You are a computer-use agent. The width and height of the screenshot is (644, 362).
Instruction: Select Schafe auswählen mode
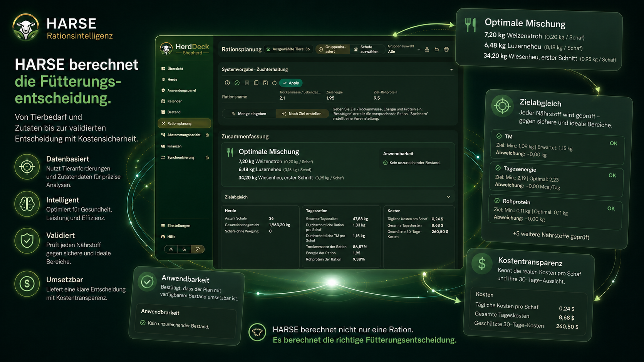(x=366, y=49)
